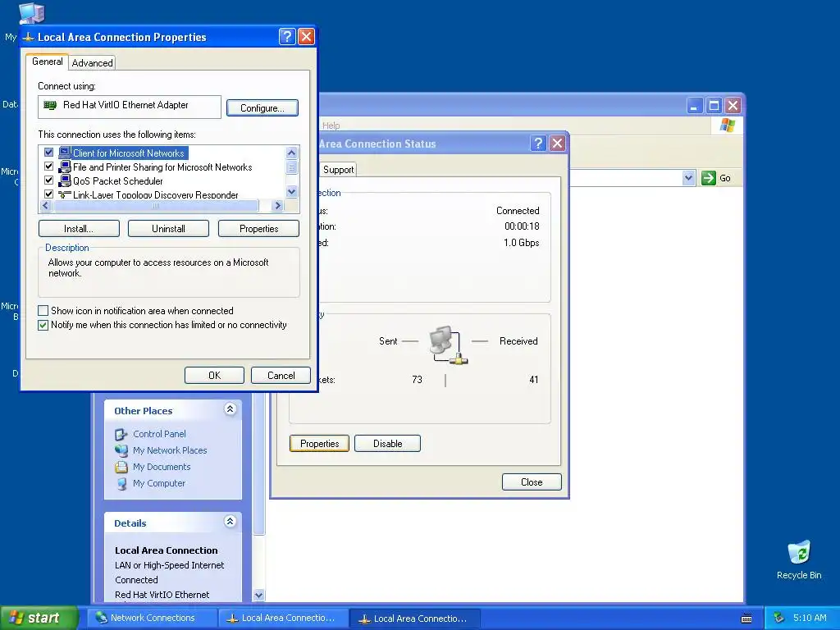Click the pressed Local Area Connection taskbar button

(414, 619)
